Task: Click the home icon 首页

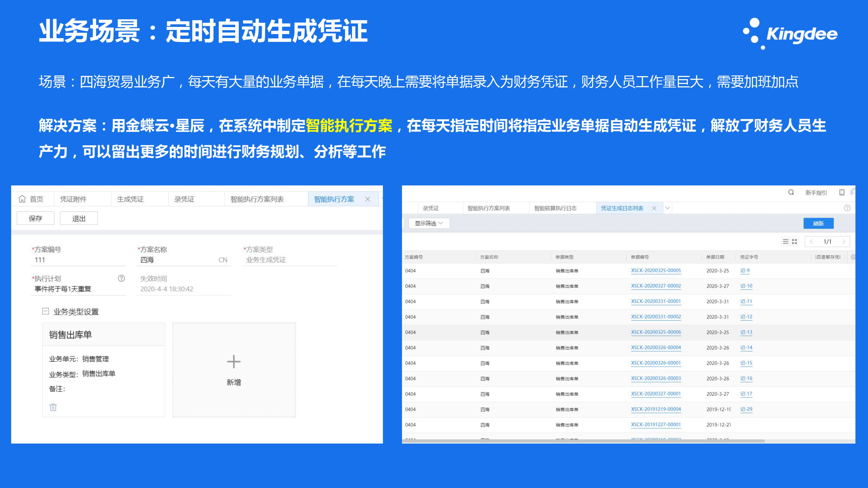Action: coord(22,199)
